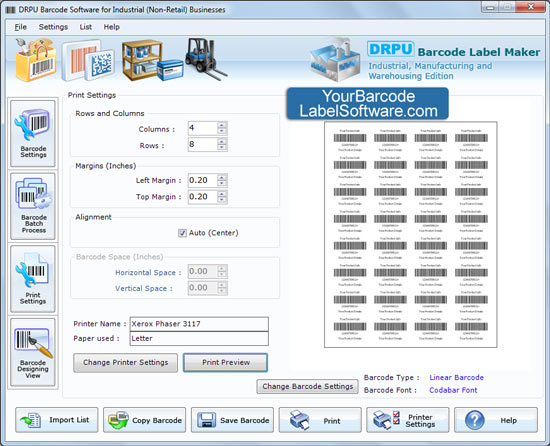Click the warehouse shelf banner icon
Screen dimensions: 550x446
[x=153, y=60]
